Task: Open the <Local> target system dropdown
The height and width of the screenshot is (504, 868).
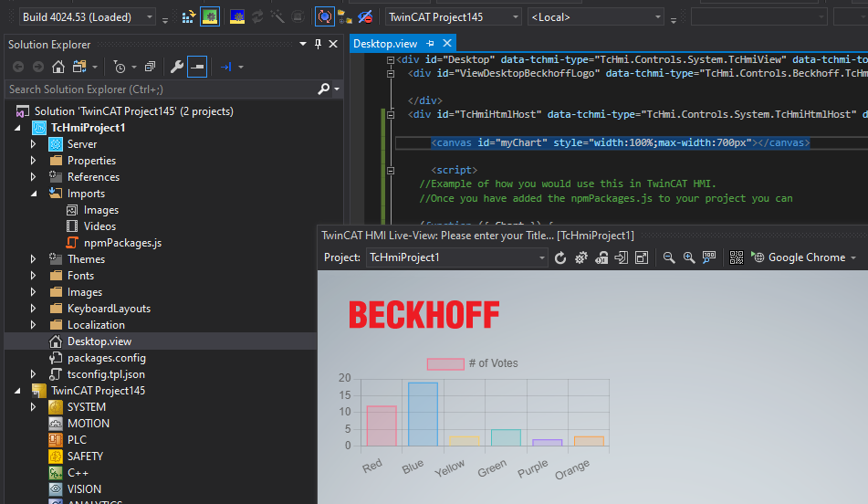Action: coord(596,17)
